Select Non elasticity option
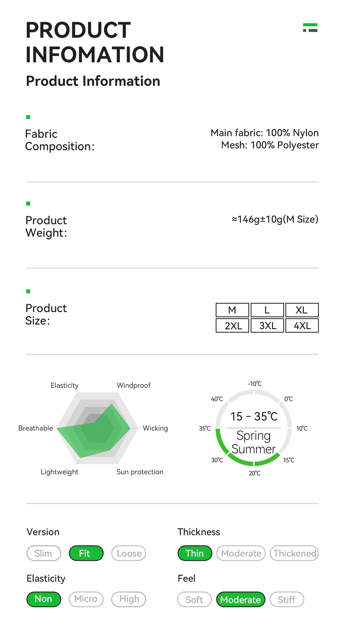The height and width of the screenshot is (644, 345). point(44,599)
